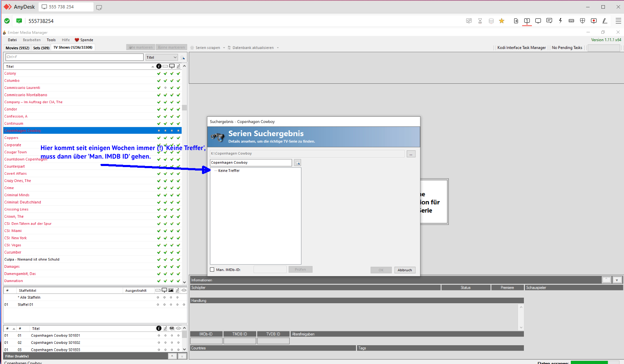This screenshot has height=364, width=624.
Task: Click No Pending Tasks button
Action: (x=567, y=48)
